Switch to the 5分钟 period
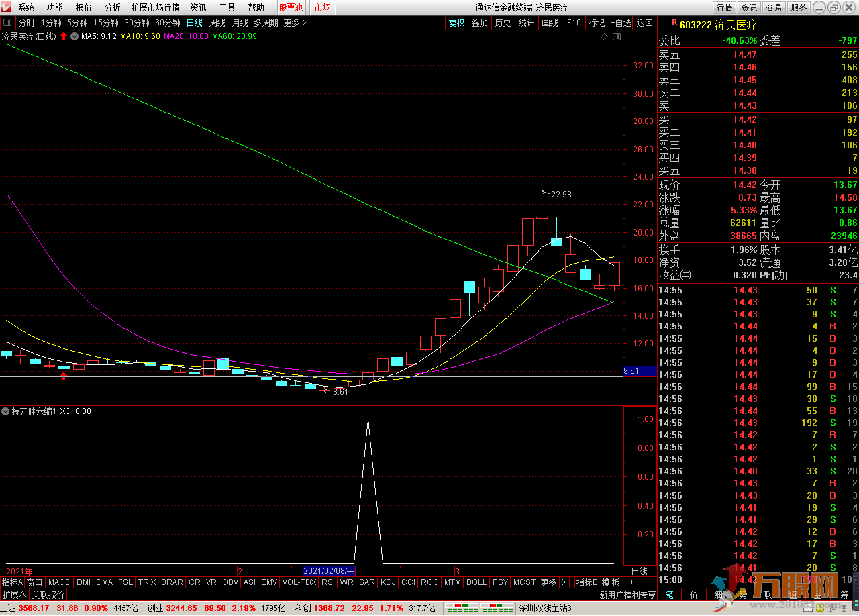 tap(77, 23)
